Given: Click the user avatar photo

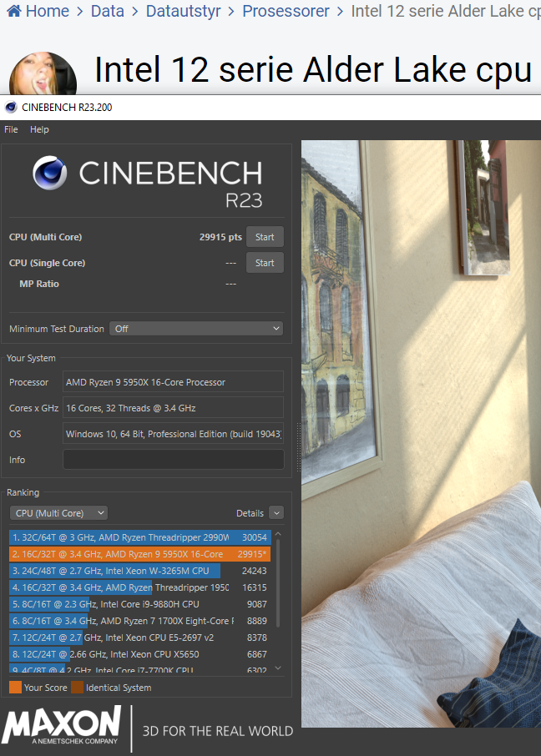Looking at the screenshot, I should coord(43,73).
